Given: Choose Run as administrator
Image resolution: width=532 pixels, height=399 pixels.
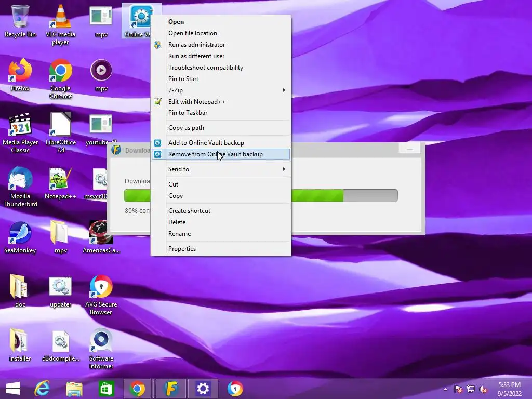Looking at the screenshot, I should pos(220,45).
